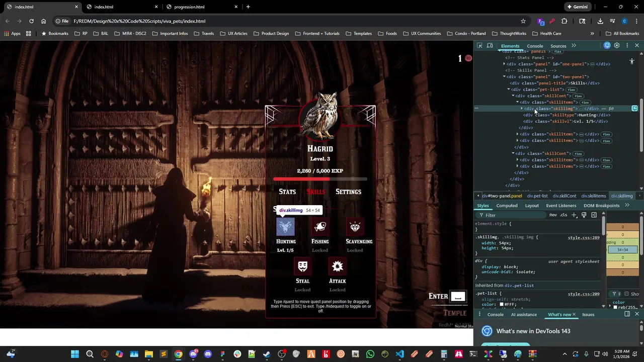Open the accessibility tree view button
The width and height of the screenshot is (644, 362).
[x=632, y=61]
